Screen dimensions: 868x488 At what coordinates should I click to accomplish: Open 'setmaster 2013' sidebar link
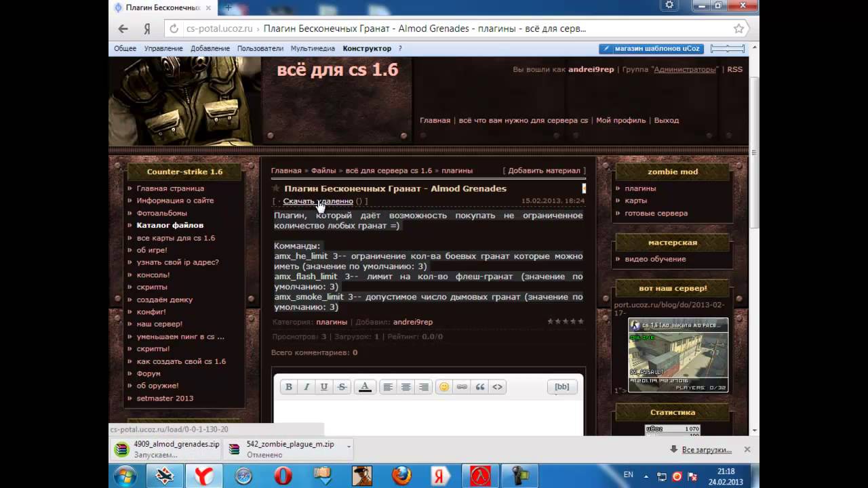point(165,399)
